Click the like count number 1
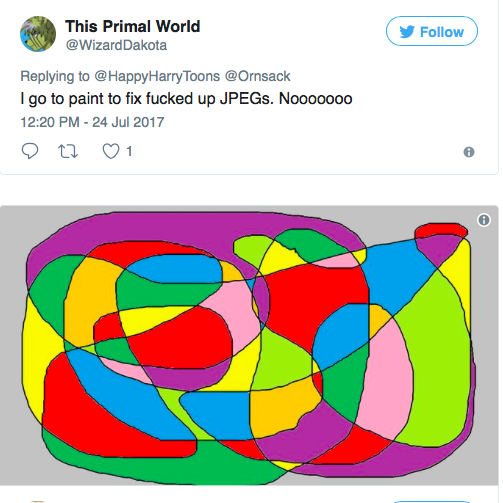 129,151
